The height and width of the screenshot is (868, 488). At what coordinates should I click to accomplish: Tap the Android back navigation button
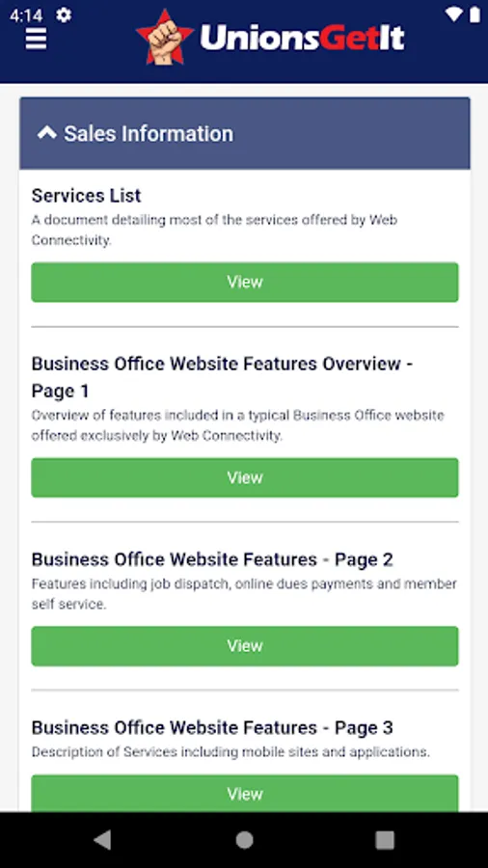pos(102,840)
